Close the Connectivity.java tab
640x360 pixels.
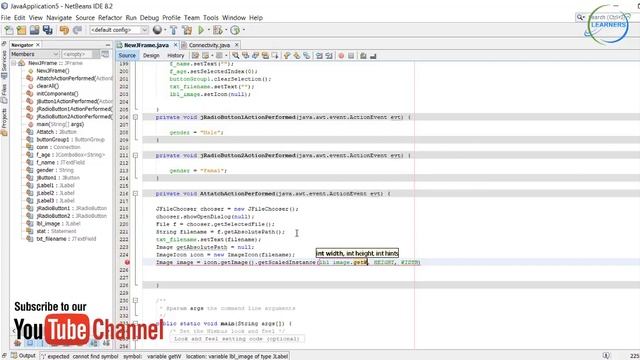pyautogui.click(x=236, y=45)
